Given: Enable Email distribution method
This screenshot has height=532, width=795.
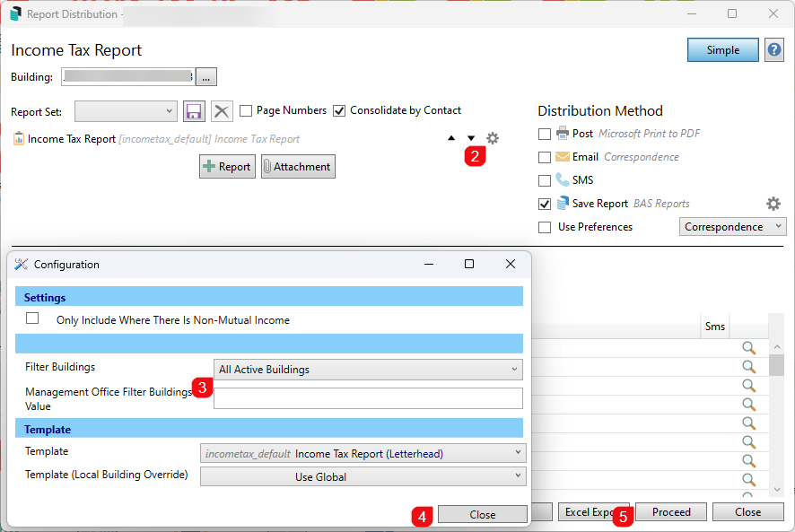Looking at the screenshot, I should (x=545, y=157).
